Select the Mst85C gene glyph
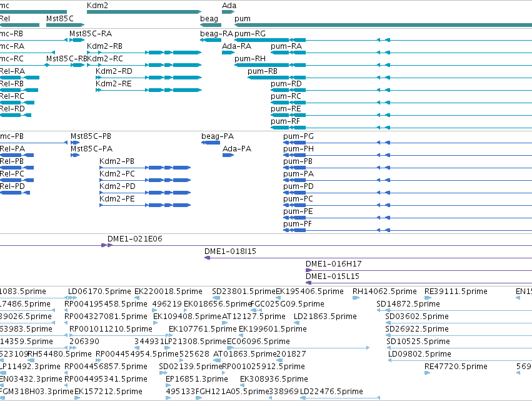The image size is (532, 401). (65, 25)
